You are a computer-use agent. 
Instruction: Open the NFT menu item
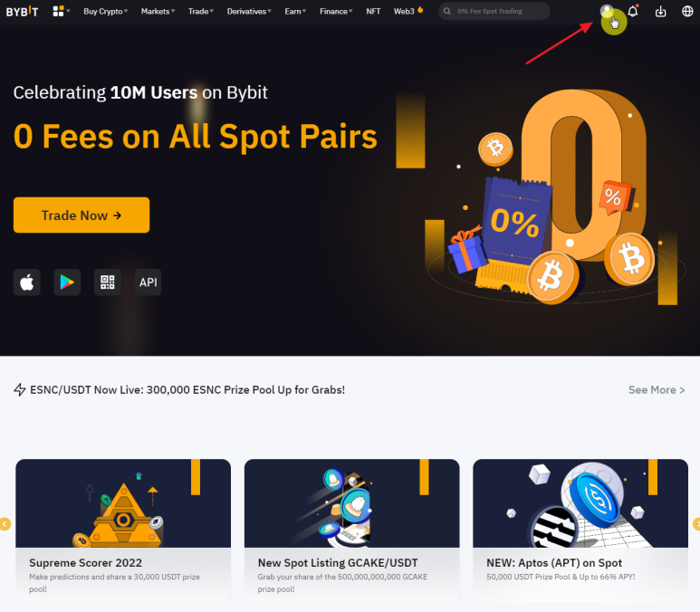click(x=373, y=11)
